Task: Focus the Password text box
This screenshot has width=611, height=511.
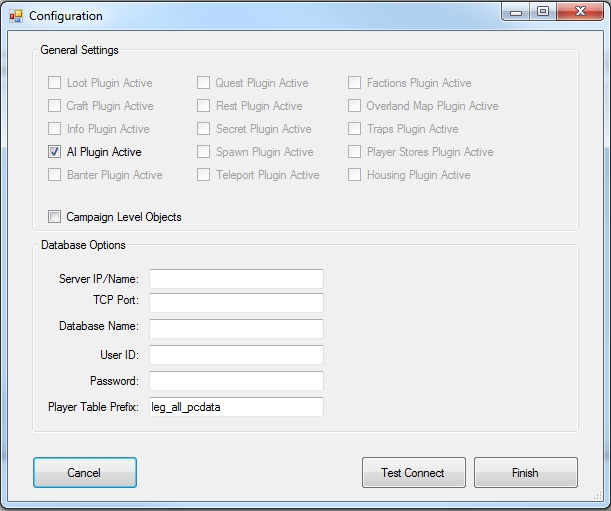Action: 236,380
